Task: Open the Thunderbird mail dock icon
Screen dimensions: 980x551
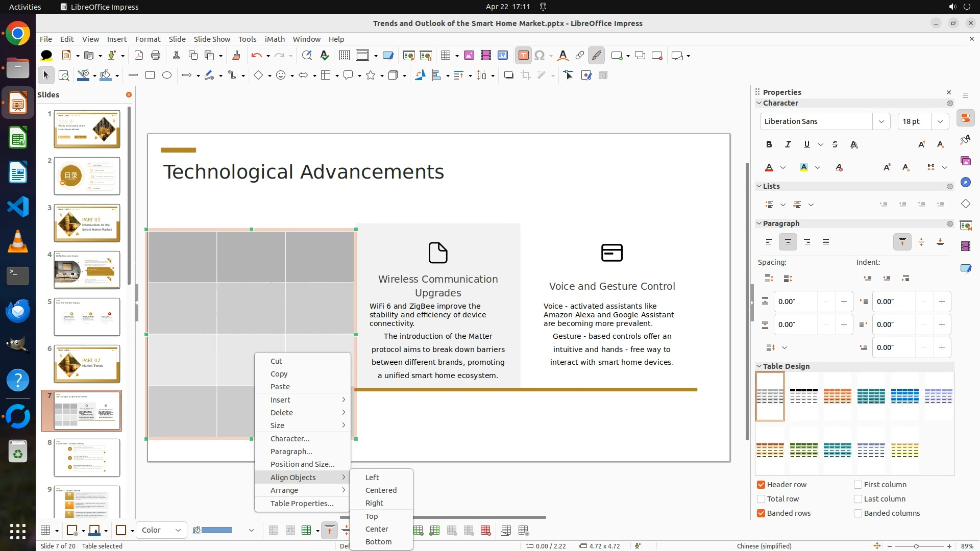Action: click(x=18, y=310)
